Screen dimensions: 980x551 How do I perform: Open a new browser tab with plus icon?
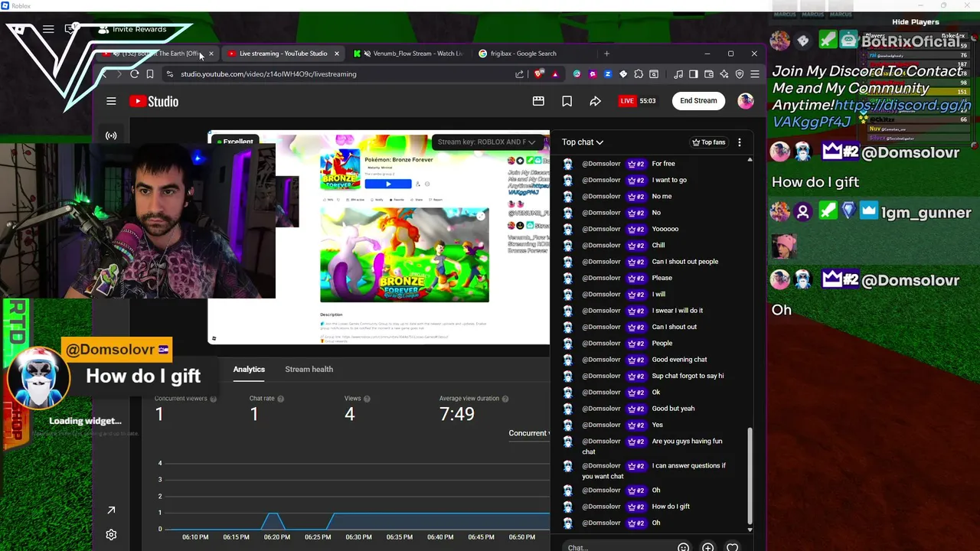click(x=606, y=54)
